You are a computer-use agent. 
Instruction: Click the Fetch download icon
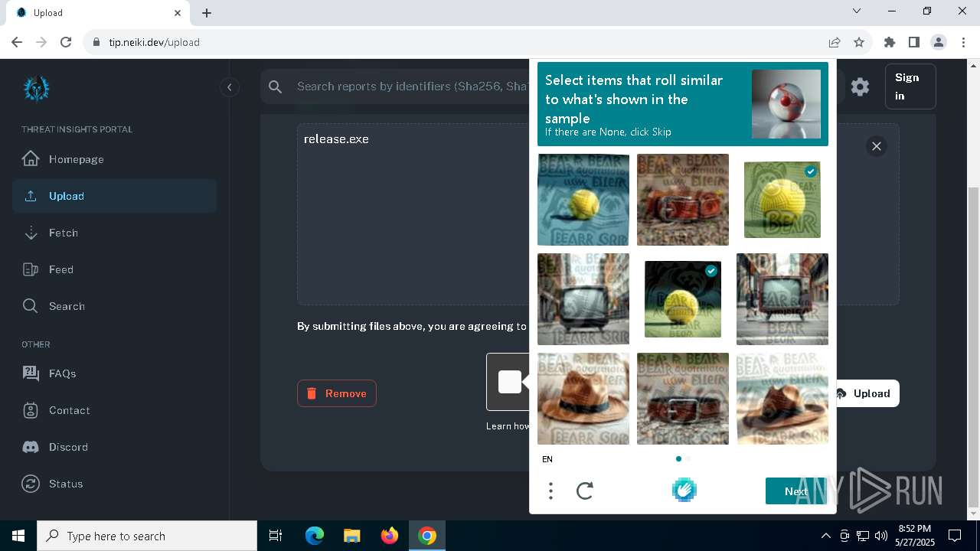pos(31,233)
